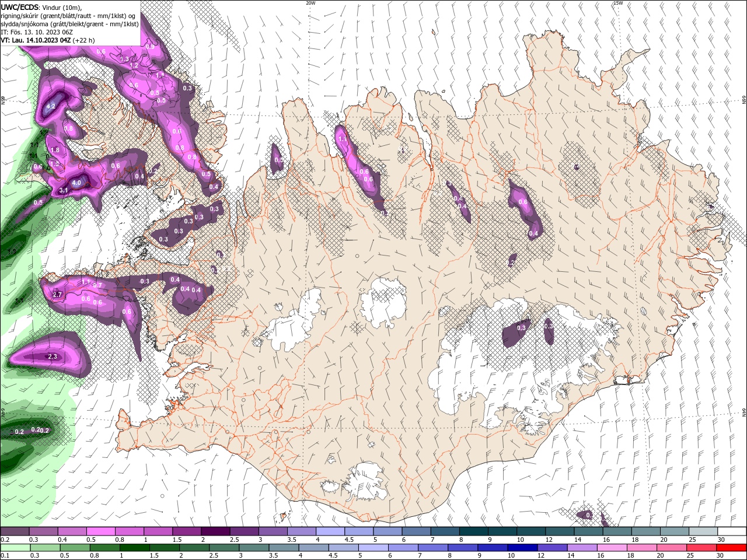
Task: Click the 4.0 precipitation value label
Action: 76,183
